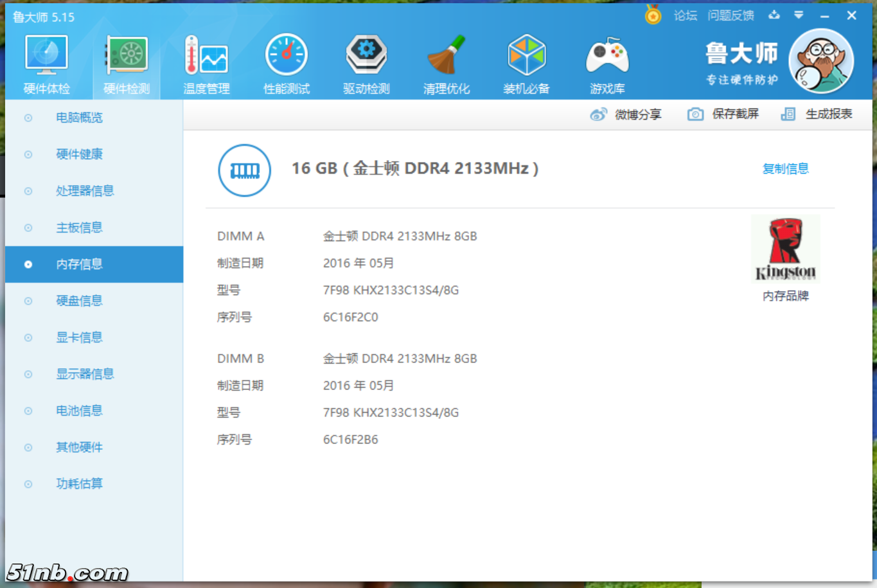Click 生成报表 generate report button
This screenshot has height=588, width=877.
click(817, 114)
